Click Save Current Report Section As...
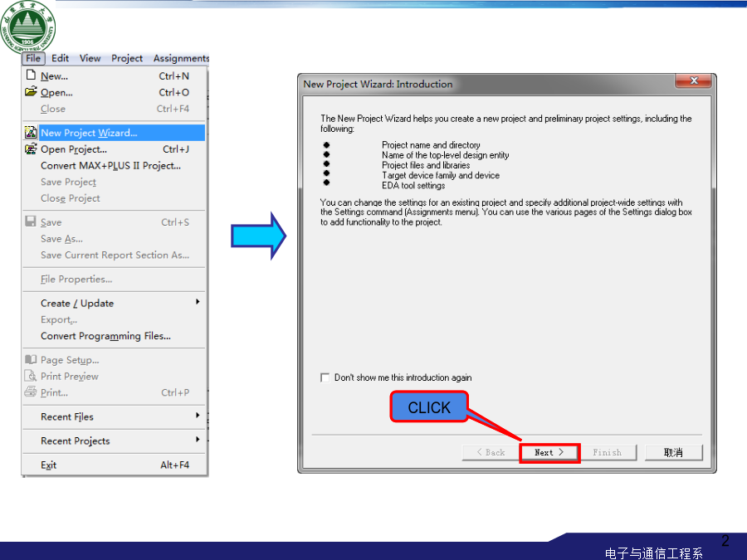 click(x=115, y=256)
